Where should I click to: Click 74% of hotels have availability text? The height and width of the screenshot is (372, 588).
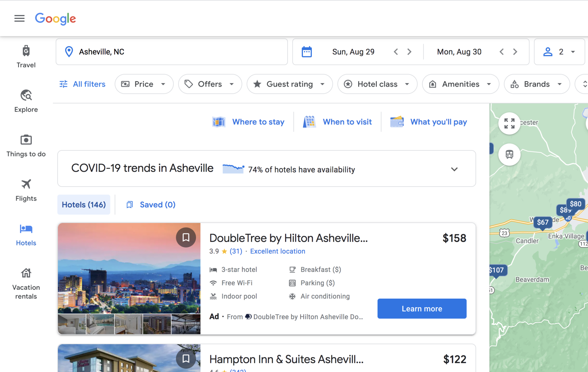click(301, 169)
